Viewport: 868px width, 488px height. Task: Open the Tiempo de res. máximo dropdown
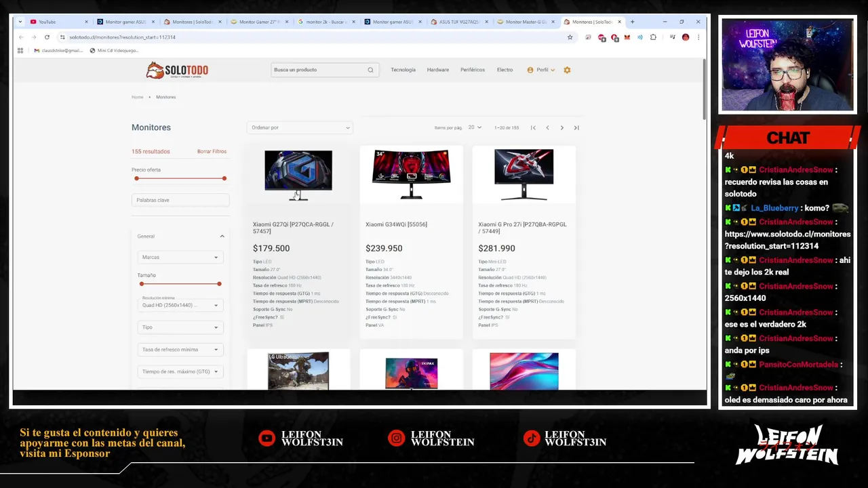(x=180, y=371)
